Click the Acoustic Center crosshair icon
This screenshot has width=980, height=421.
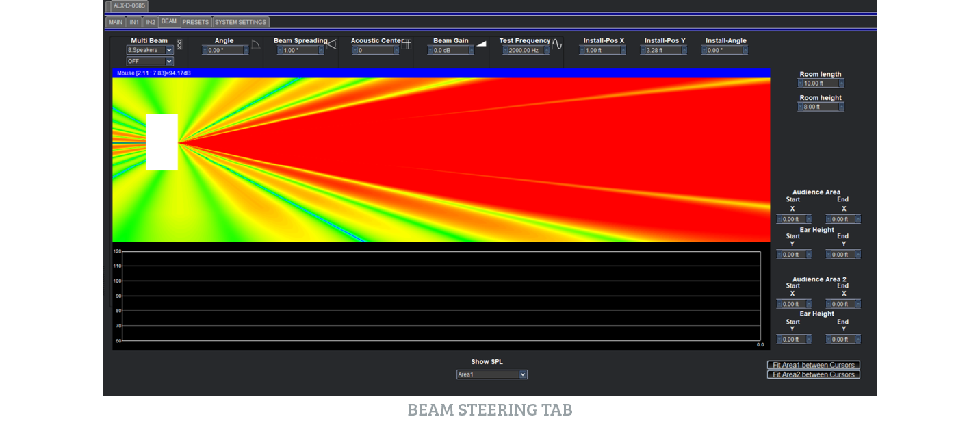(x=406, y=44)
